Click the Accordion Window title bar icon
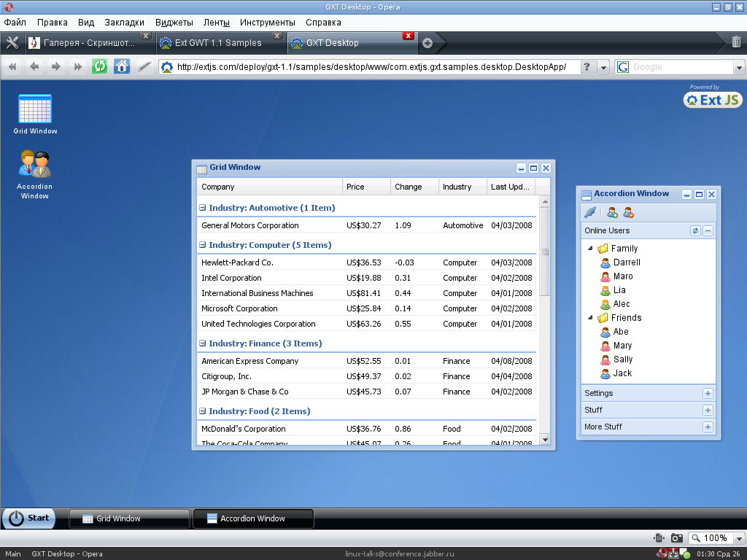This screenshot has height=560, width=747. [587, 194]
